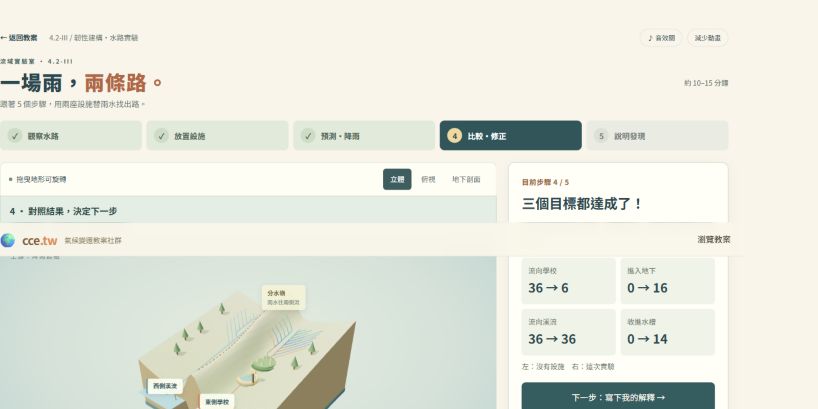The height and width of the screenshot is (409, 818).
Task: Click the cce.tw globe logo
Action: point(8,240)
